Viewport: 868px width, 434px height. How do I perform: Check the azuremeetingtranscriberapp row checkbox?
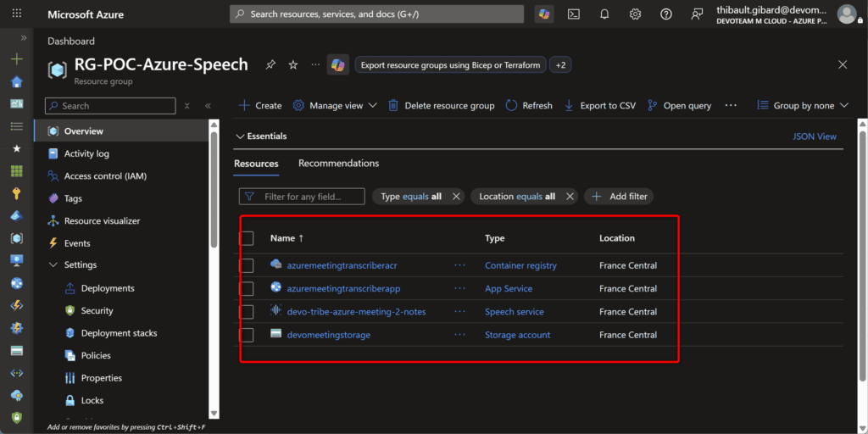[x=247, y=288]
